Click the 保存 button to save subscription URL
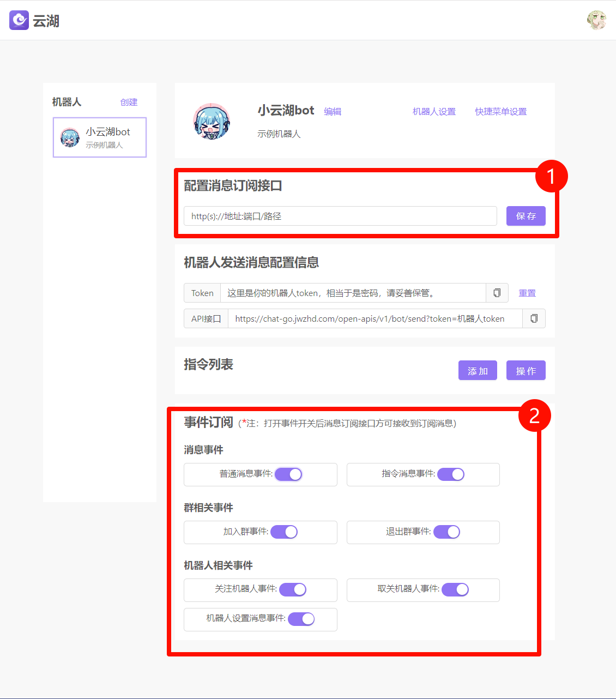The image size is (616, 699). pyautogui.click(x=525, y=216)
